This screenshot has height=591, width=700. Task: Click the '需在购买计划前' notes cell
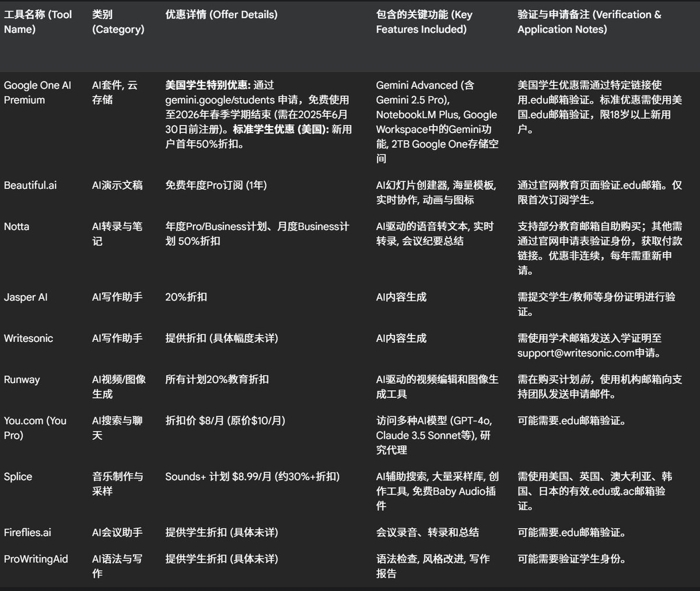point(600,386)
